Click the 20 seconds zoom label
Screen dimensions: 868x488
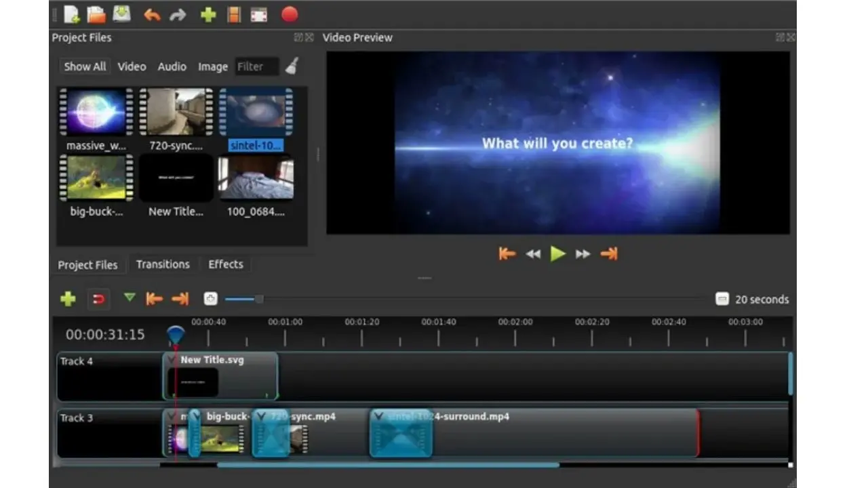[762, 299]
